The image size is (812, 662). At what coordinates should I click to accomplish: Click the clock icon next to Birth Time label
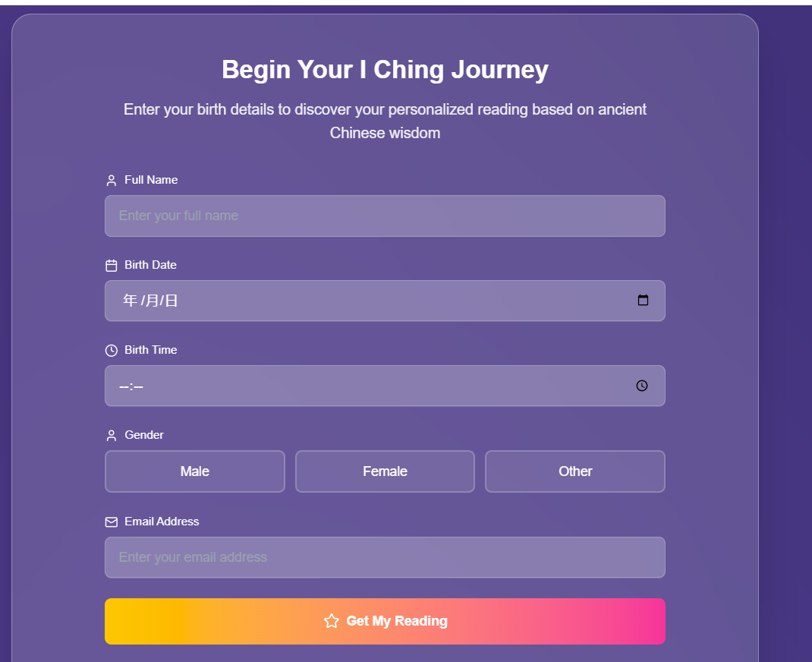pyautogui.click(x=112, y=351)
